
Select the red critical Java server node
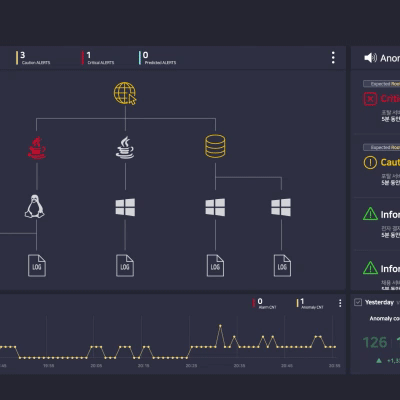(37, 148)
